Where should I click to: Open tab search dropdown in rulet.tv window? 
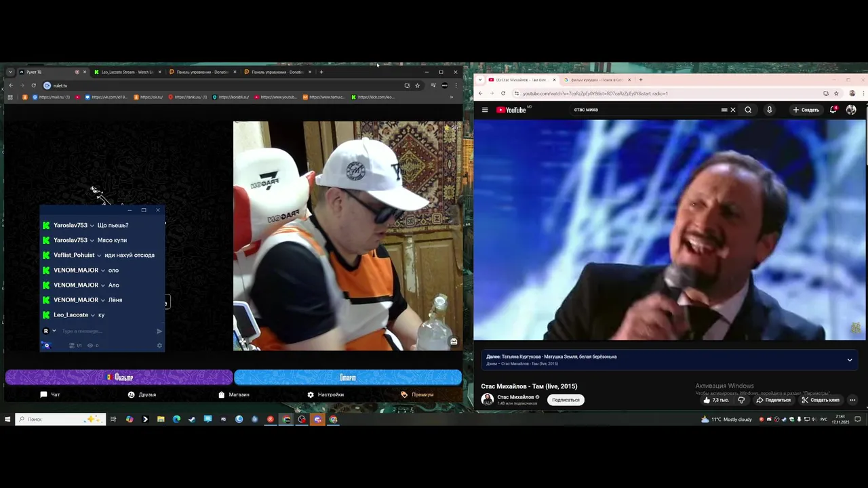[10, 72]
